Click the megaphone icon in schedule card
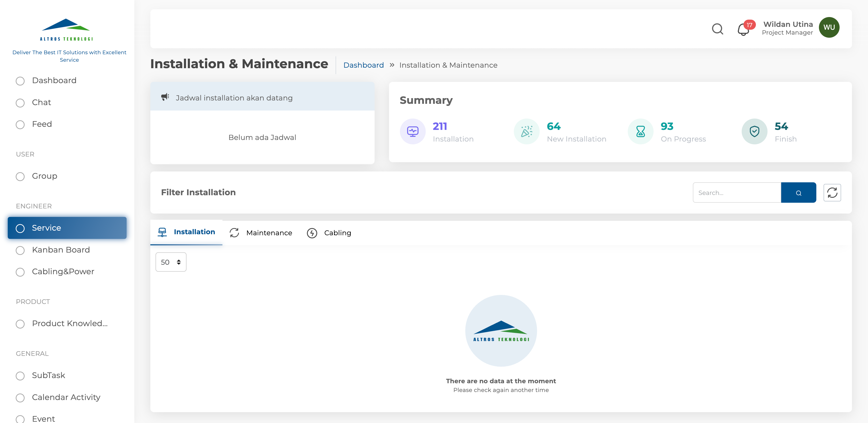The height and width of the screenshot is (423, 868). [x=165, y=97]
